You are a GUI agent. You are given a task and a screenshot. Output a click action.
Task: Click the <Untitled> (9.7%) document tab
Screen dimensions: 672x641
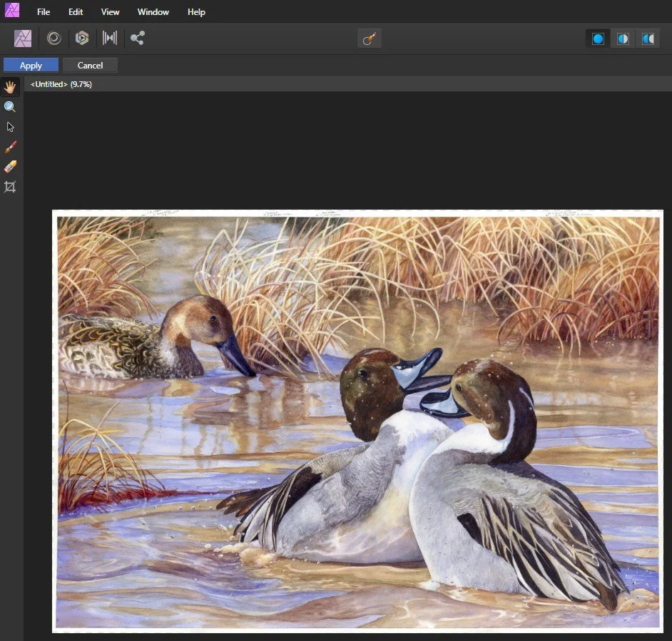(61, 84)
